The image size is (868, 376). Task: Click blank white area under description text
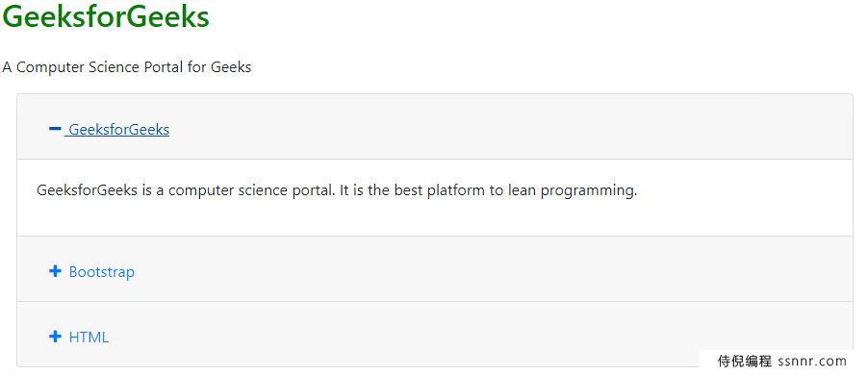tap(435, 220)
